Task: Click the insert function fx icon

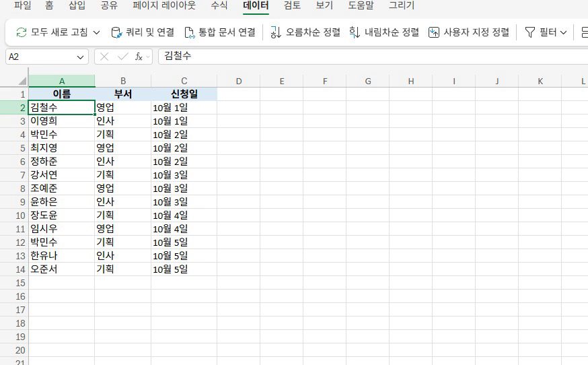Action: point(139,57)
